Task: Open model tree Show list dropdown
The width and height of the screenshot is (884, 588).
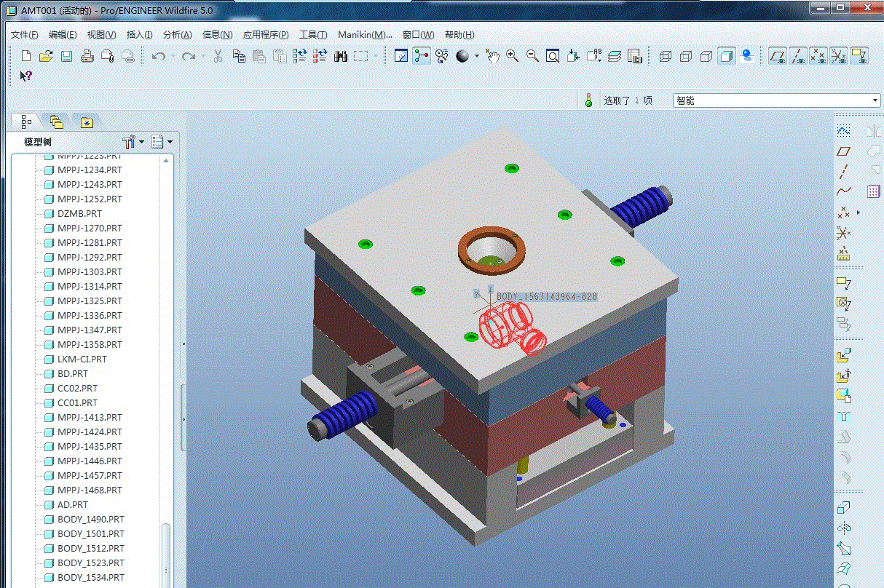Action: click(x=162, y=142)
